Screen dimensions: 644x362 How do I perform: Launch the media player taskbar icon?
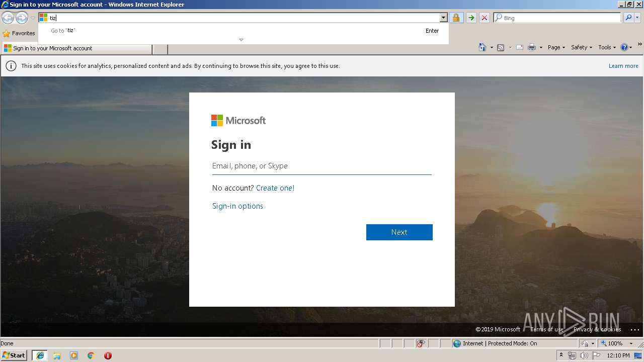pyautogui.click(x=74, y=355)
